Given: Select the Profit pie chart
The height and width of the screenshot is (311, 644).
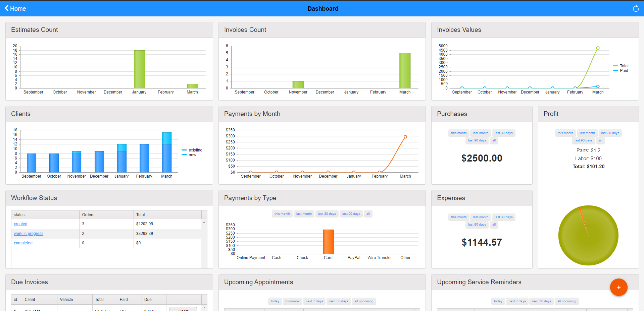Looking at the screenshot, I should coord(588,235).
